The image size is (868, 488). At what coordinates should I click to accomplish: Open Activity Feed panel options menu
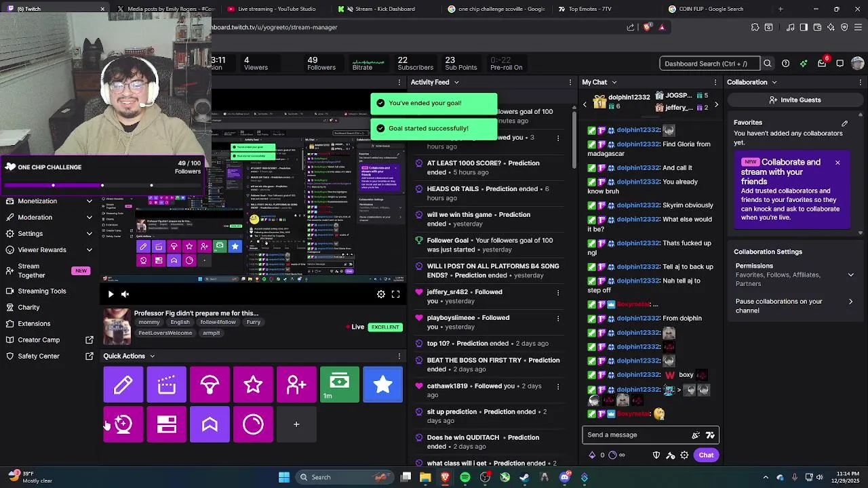[570, 82]
